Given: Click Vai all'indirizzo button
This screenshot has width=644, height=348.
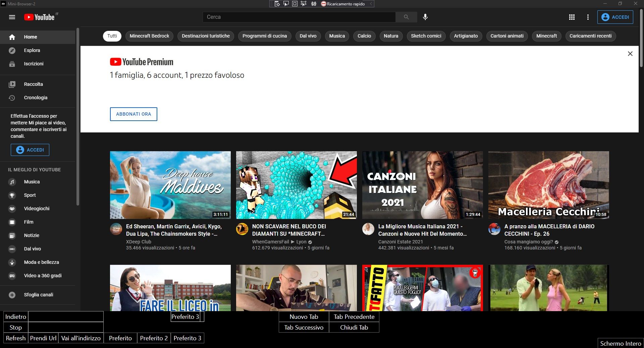Looking at the screenshot, I should click(x=81, y=338).
